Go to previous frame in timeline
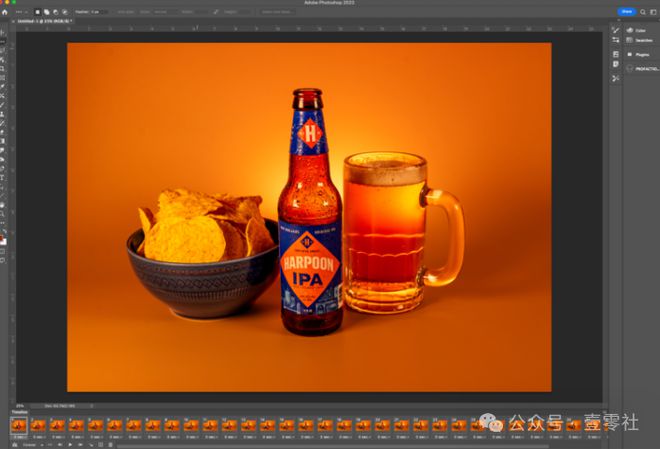 coord(60,445)
